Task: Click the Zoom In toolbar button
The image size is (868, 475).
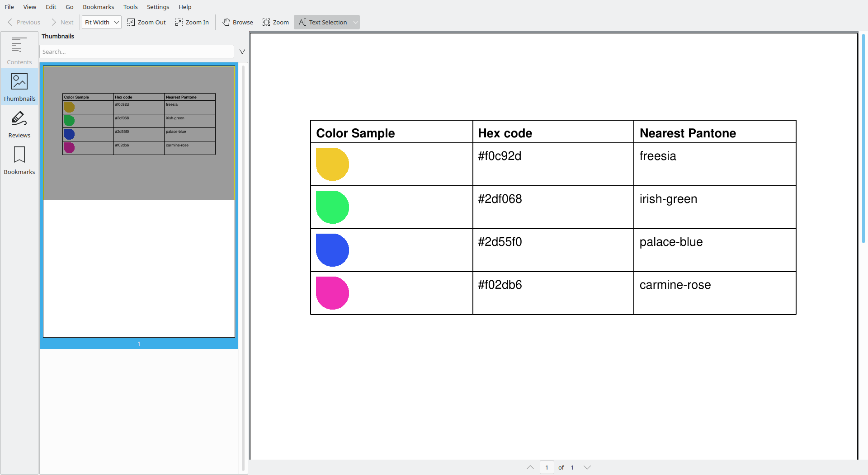Action: [192, 22]
